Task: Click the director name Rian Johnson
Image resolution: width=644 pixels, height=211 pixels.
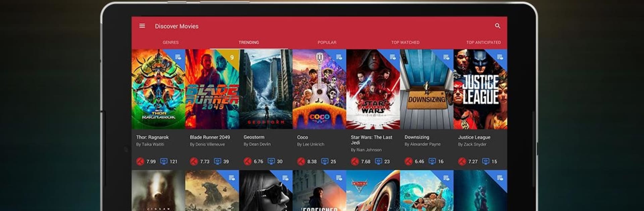Action: coord(369,150)
